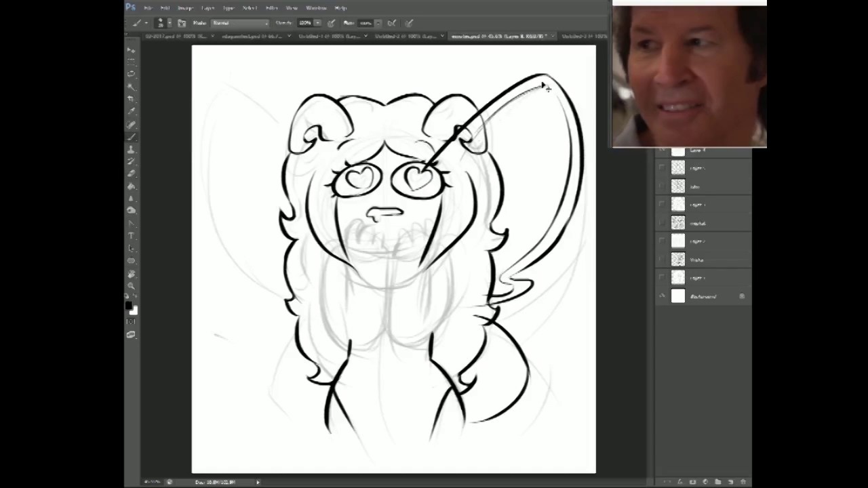Viewport: 868px width, 488px height.
Task: Select the Healing Brush tool
Action: pos(131,124)
